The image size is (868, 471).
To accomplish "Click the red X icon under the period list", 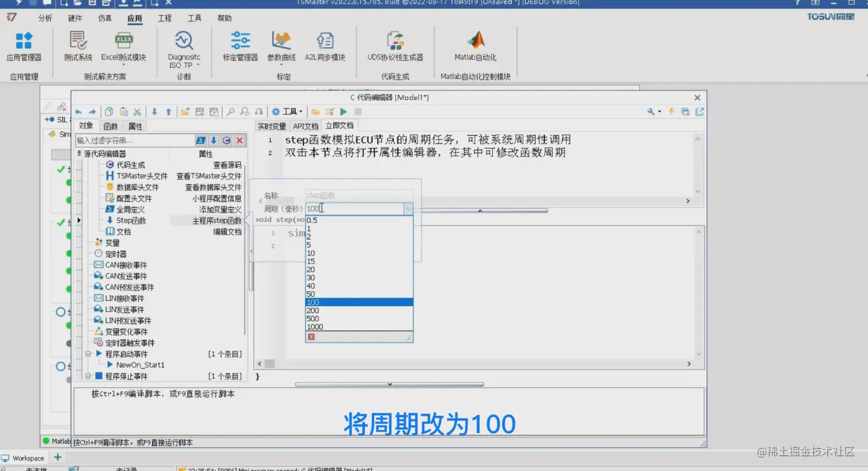I will [x=311, y=337].
